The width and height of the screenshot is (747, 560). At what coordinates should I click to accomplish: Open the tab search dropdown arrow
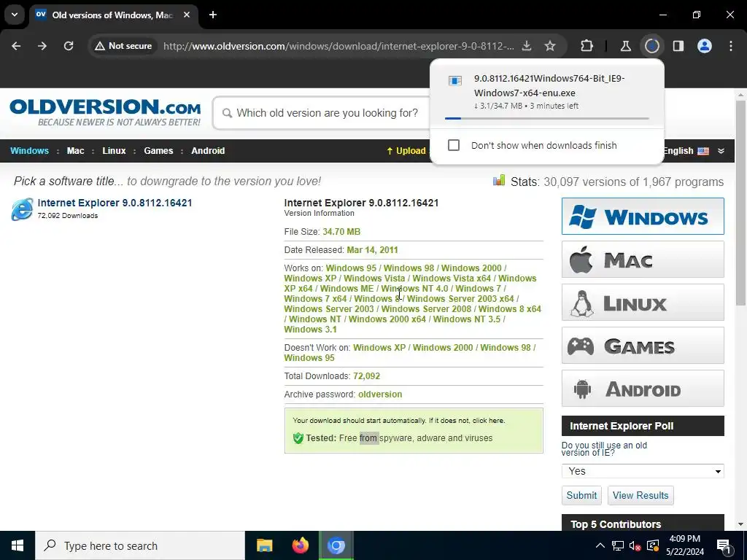tap(15, 15)
